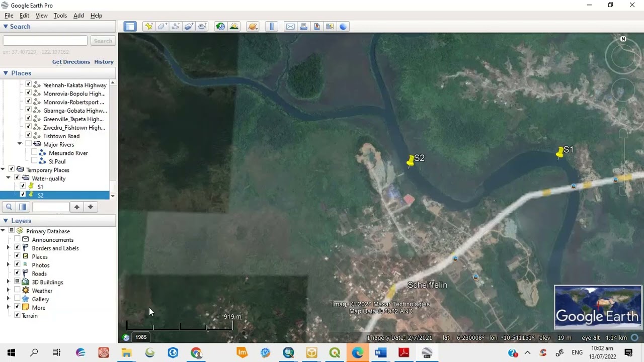Click the History link
Screen dimensions: 644x362
[104, 62]
